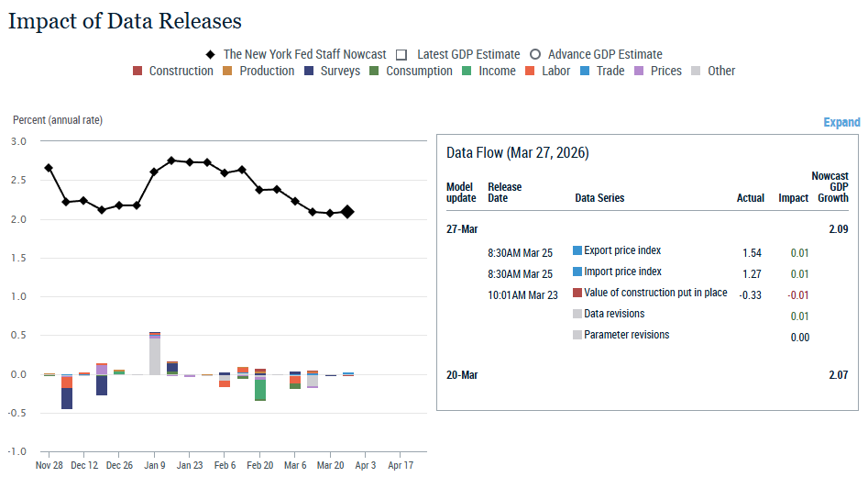Toggle the New York Fed Staff Nowcast series
The image size is (868, 477).
tap(211, 55)
